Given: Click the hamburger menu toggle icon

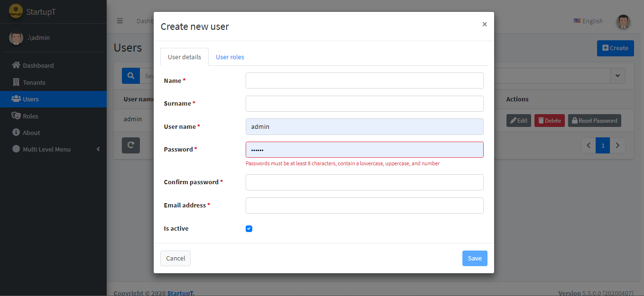Looking at the screenshot, I should click(120, 21).
